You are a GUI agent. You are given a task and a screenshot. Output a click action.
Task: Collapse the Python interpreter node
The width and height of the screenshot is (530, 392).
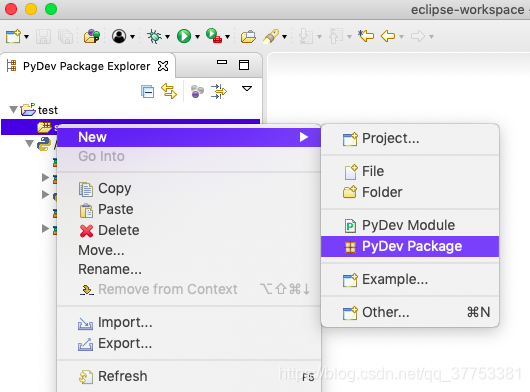tap(30, 144)
